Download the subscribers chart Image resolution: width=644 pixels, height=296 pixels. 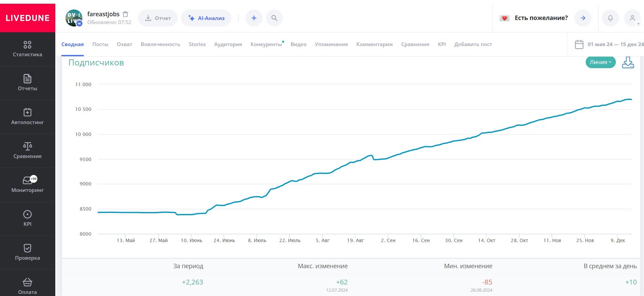(x=628, y=62)
